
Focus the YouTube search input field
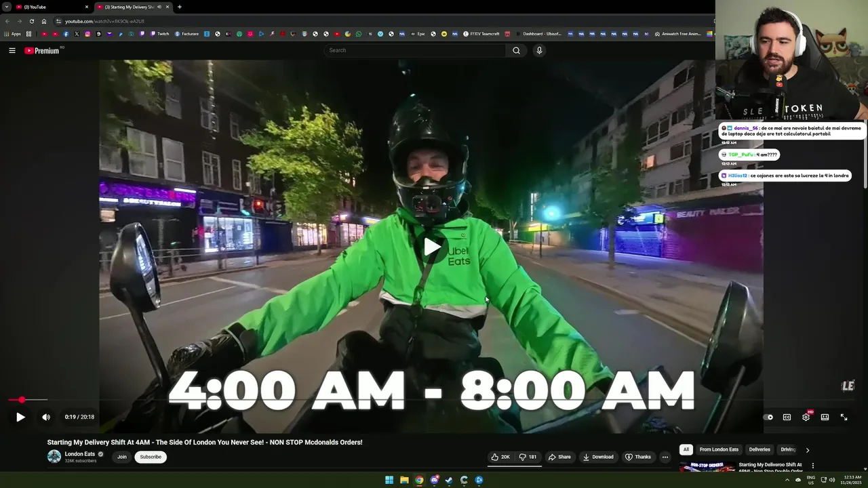(x=415, y=50)
